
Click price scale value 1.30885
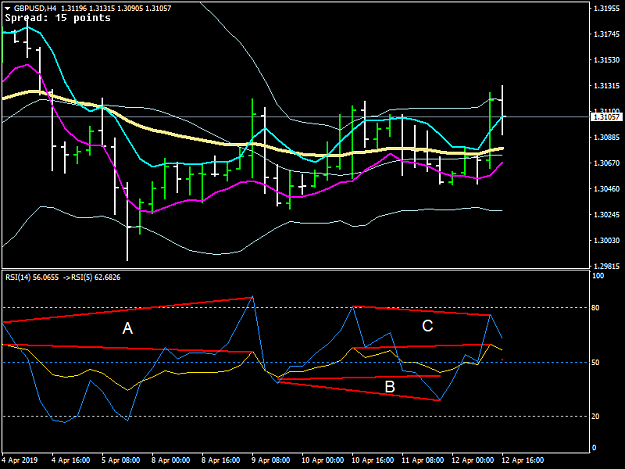pyautogui.click(x=606, y=137)
